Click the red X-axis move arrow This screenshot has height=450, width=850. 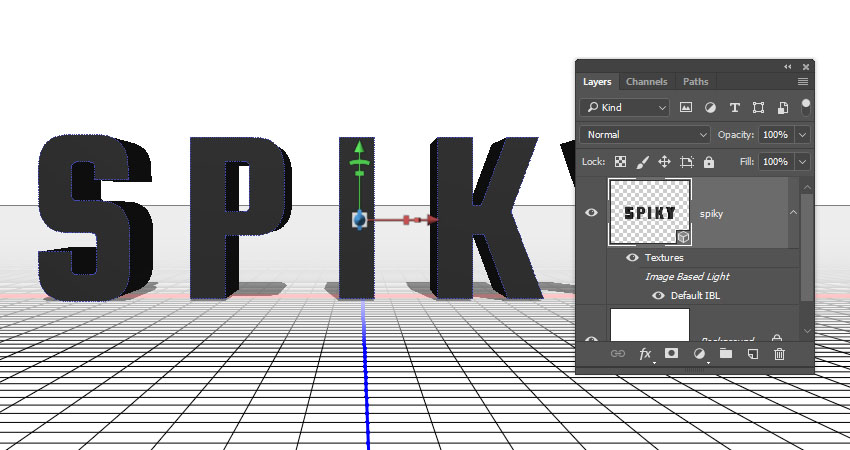pyautogui.click(x=432, y=220)
